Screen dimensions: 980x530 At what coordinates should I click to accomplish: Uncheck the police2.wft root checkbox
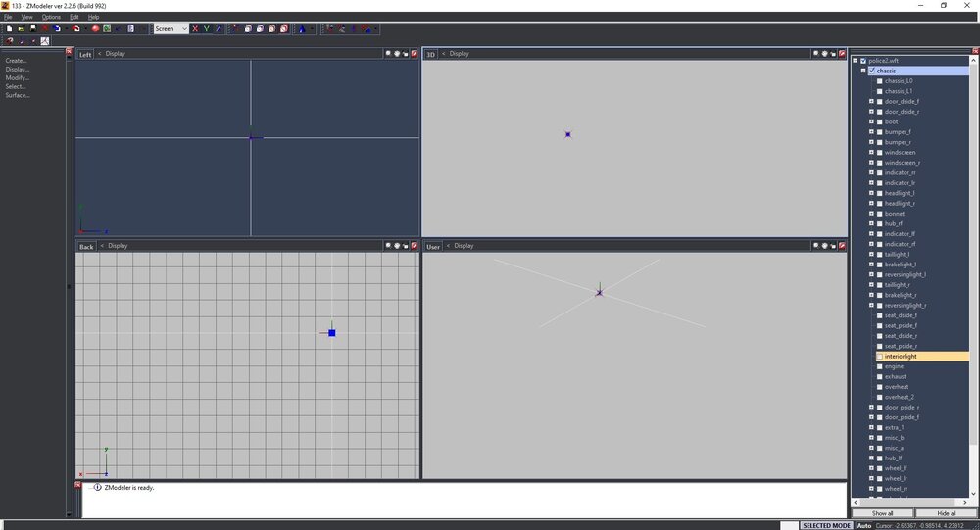[x=863, y=61]
